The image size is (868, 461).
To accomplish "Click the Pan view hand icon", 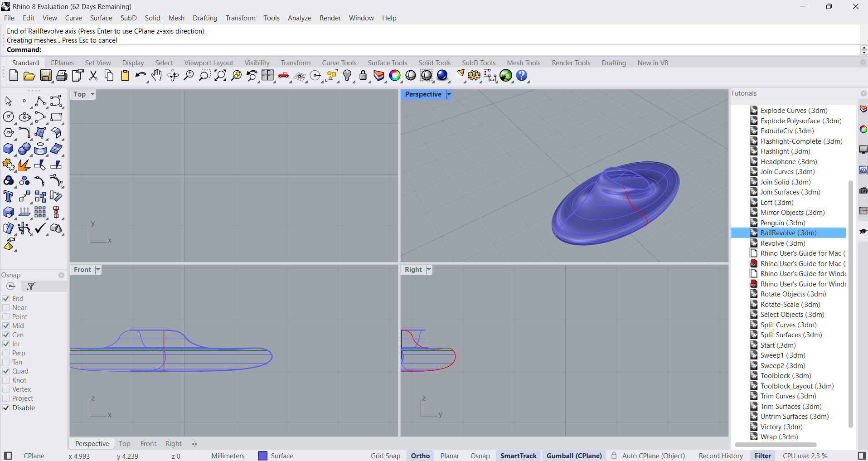I will pyautogui.click(x=156, y=76).
